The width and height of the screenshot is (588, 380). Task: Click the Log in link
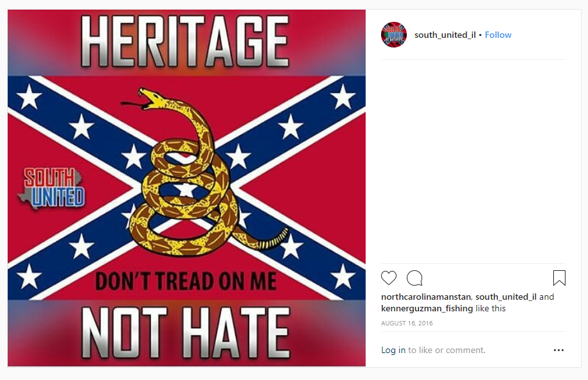[393, 350]
